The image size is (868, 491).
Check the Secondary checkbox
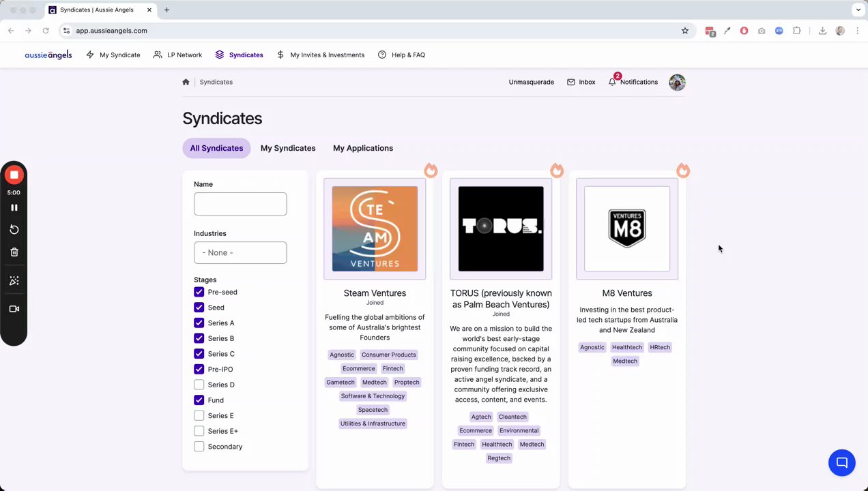click(199, 447)
